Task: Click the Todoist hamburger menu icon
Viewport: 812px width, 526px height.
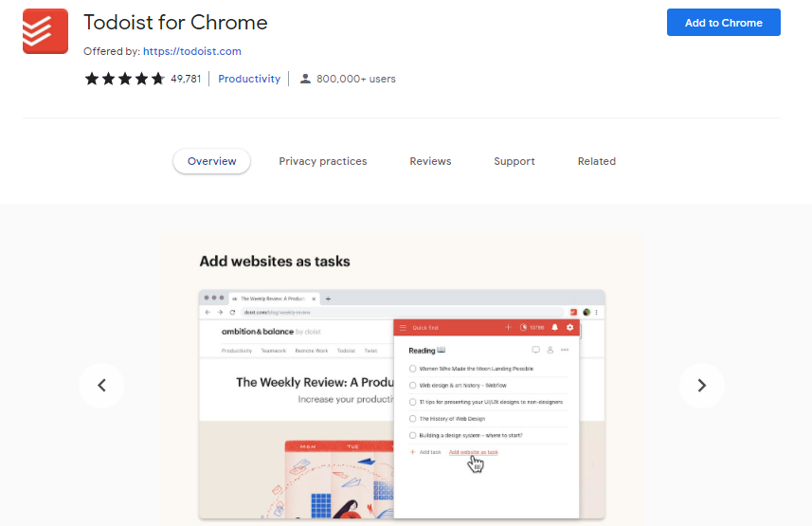Action: click(403, 328)
